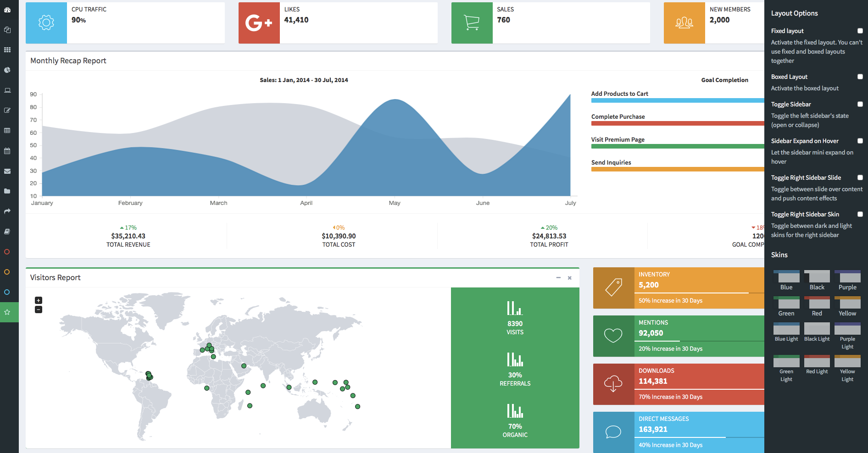Select the green star icon in sidebar

tap(7, 312)
